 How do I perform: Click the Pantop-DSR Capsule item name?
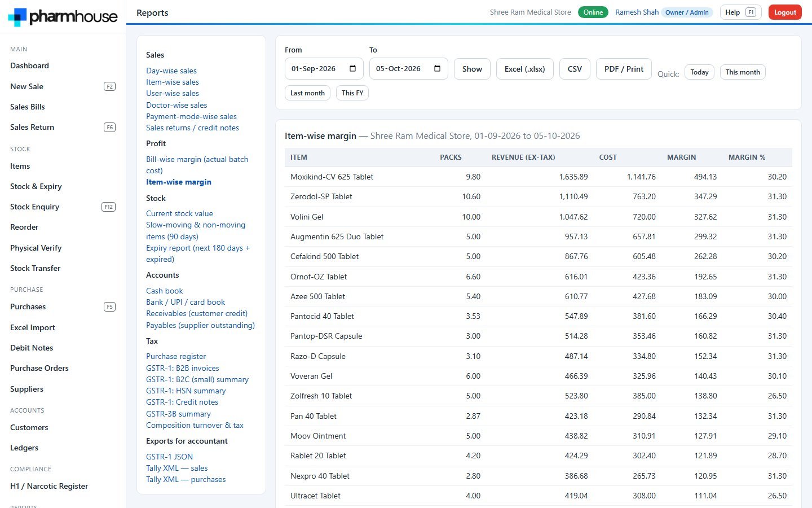(326, 336)
